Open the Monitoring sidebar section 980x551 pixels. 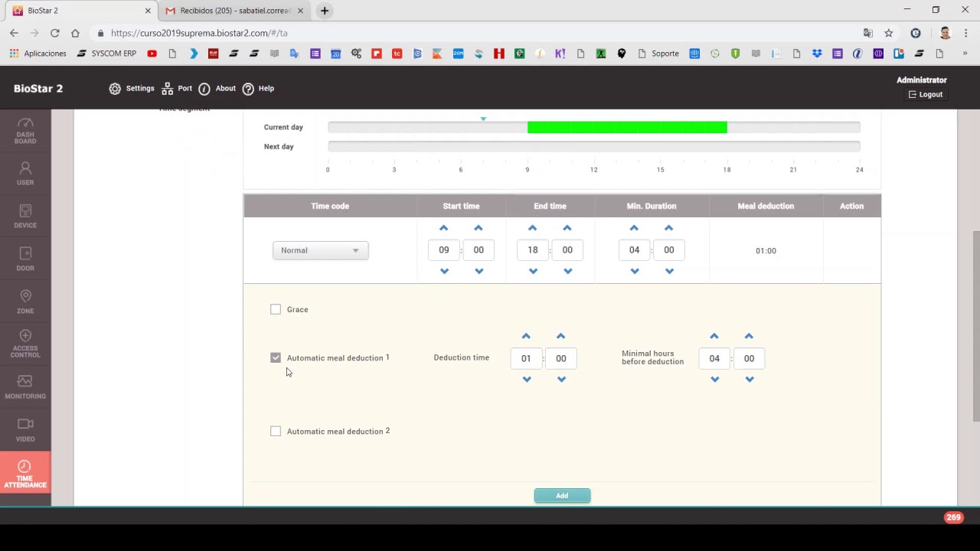click(25, 387)
